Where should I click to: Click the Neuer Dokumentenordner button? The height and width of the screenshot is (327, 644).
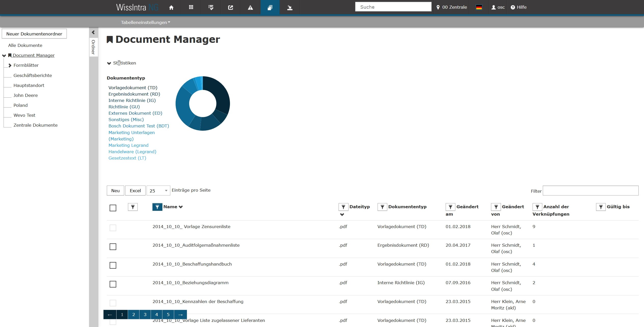pyautogui.click(x=34, y=34)
